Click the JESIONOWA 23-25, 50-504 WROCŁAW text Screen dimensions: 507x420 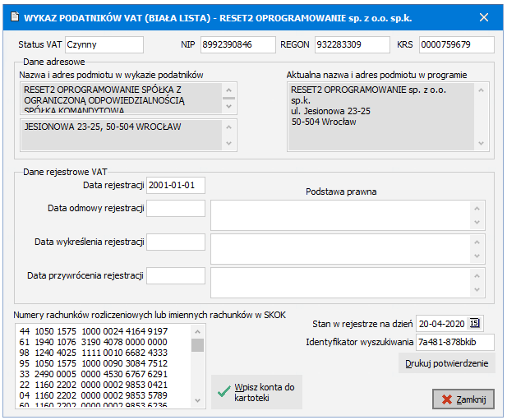click(103, 127)
